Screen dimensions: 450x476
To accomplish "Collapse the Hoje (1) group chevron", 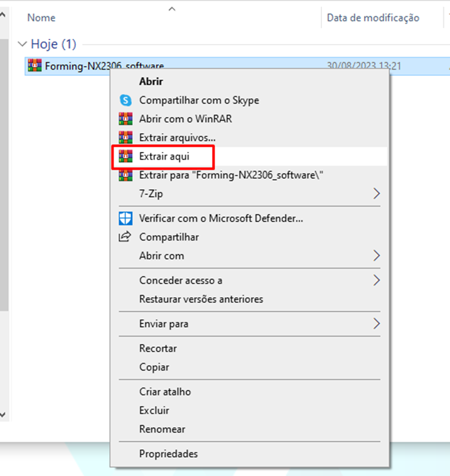I will point(22,45).
